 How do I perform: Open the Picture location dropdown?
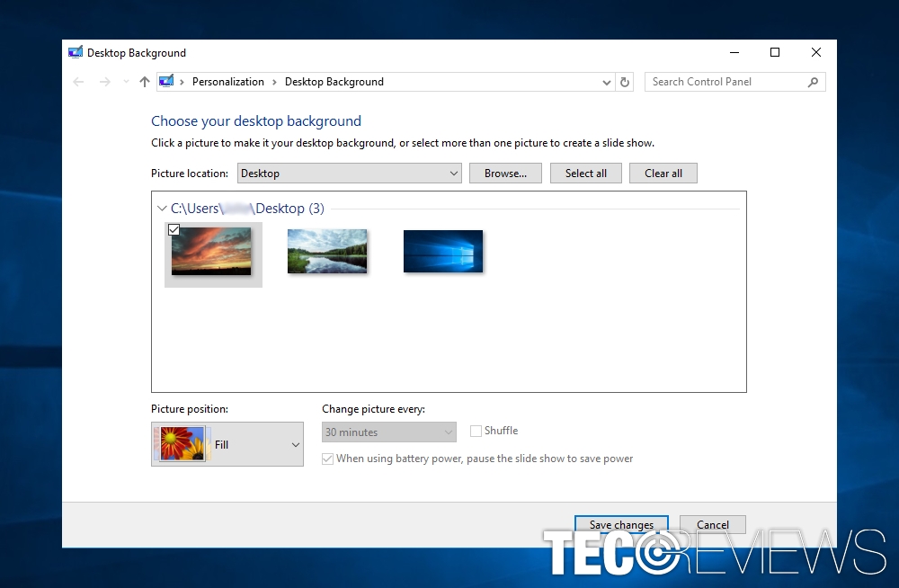click(x=349, y=174)
